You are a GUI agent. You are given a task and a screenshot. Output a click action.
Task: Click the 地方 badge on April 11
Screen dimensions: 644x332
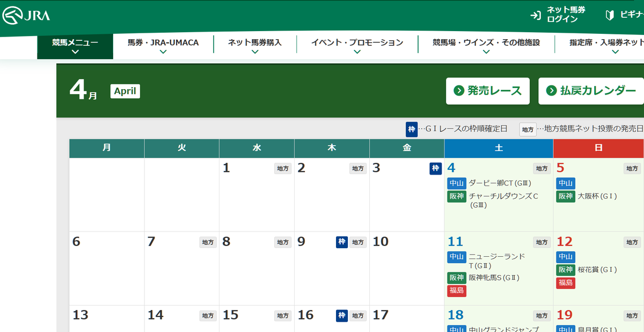point(542,242)
